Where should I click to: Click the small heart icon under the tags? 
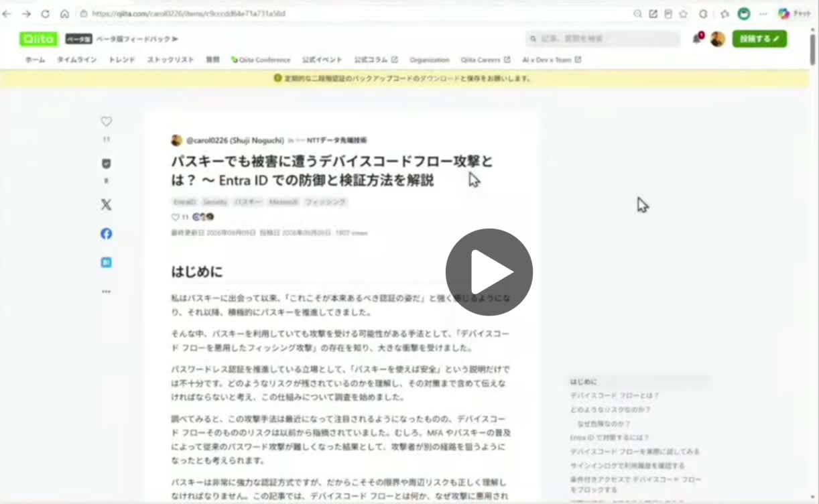tap(176, 217)
